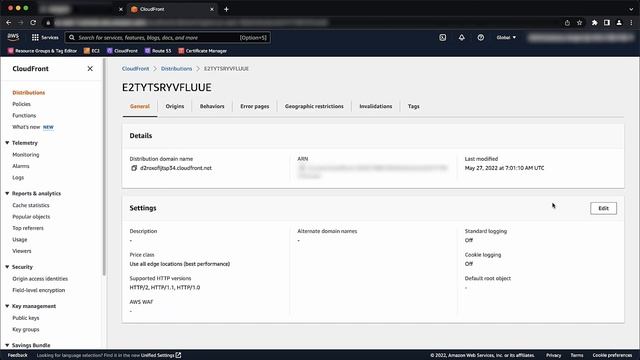640x360 pixels.
Task: Reload the page with refresh icon
Action: 33,23
